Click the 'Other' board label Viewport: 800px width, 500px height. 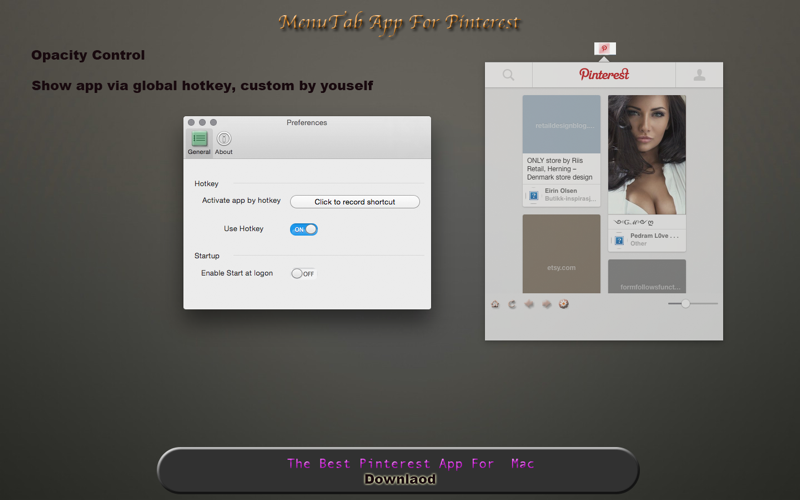(x=638, y=243)
